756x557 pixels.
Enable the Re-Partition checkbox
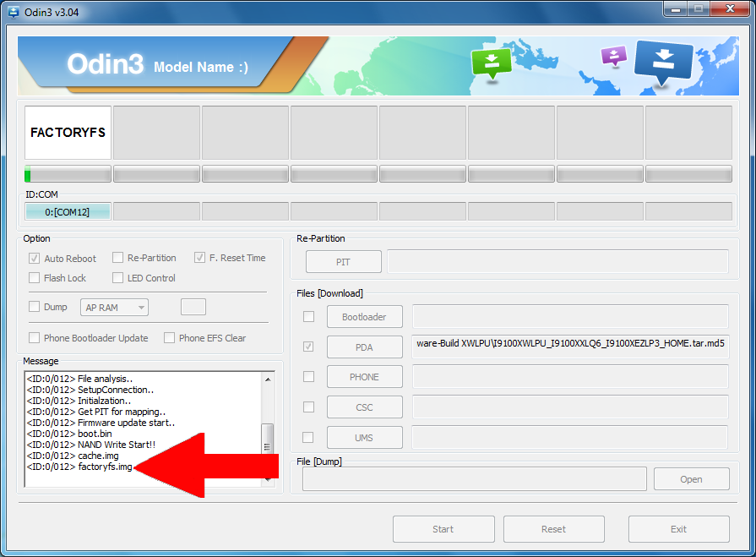coord(117,258)
